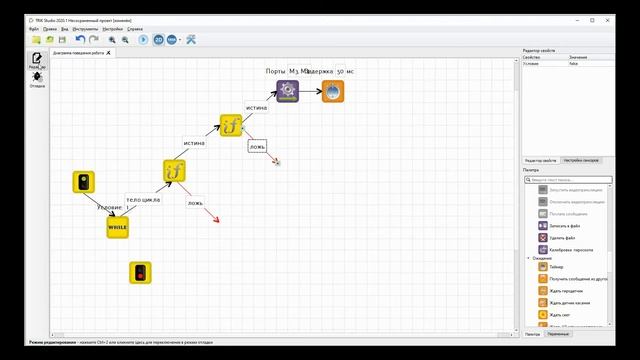Click 'истина' label near motors block
The height and width of the screenshot is (360, 640).
click(256, 108)
